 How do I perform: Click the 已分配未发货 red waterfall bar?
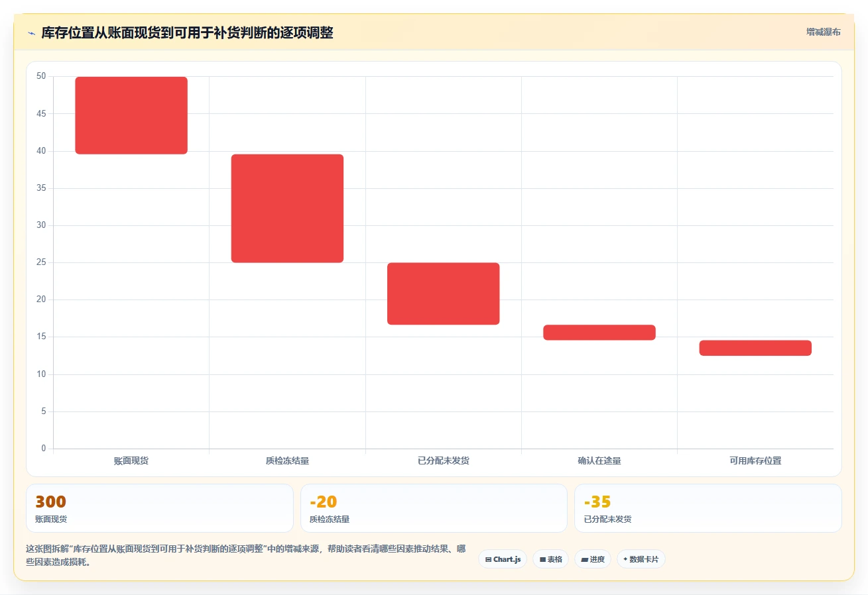click(444, 294)
